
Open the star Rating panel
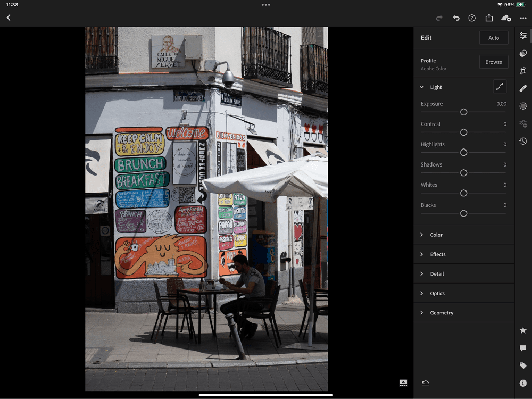coord(523,330)
